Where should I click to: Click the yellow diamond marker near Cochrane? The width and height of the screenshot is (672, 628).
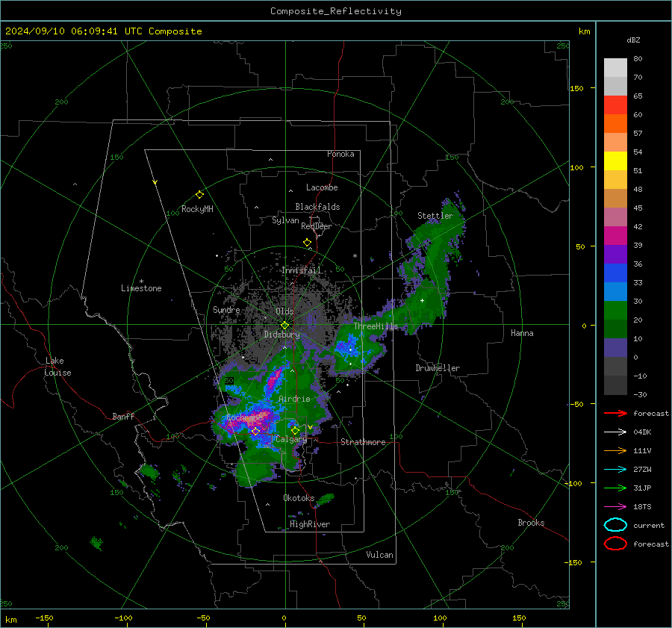tap(255, 431)
